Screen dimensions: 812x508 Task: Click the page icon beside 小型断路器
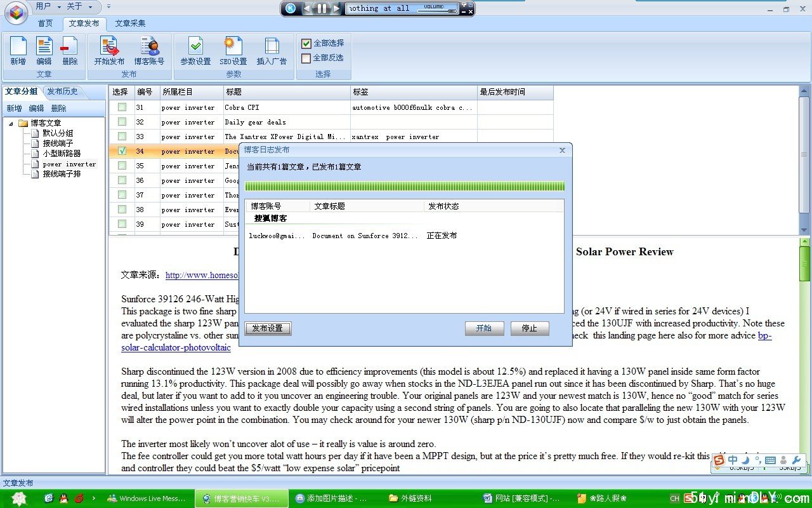[x=35, y=154]
